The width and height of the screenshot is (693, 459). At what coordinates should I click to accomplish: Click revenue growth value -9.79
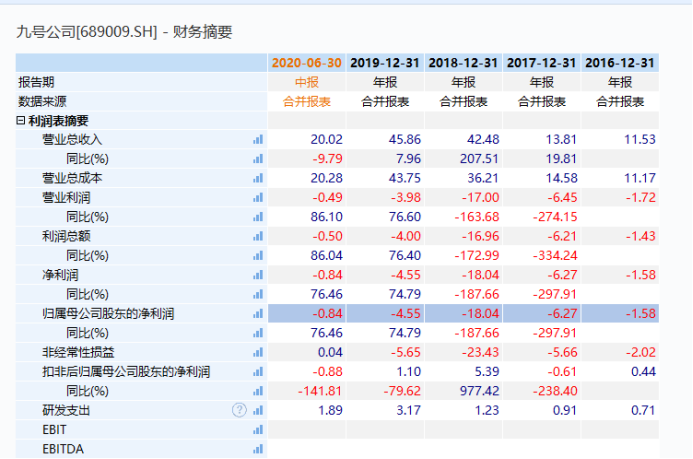point(327,159)
